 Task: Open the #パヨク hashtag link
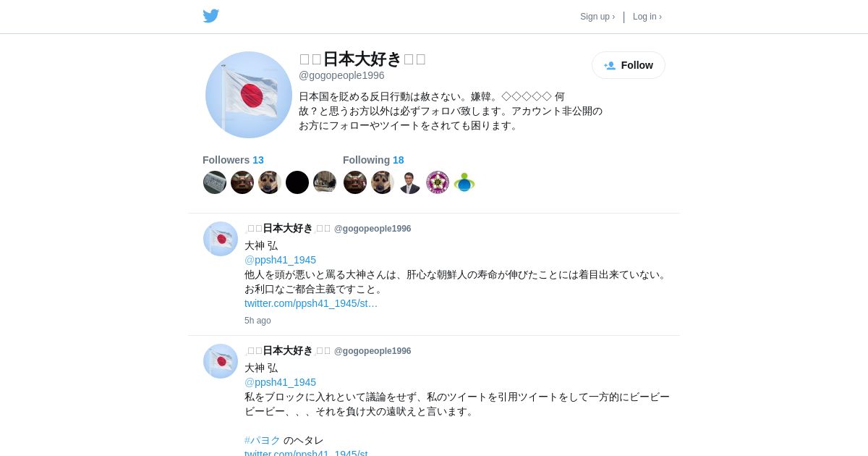coord(263,440)
